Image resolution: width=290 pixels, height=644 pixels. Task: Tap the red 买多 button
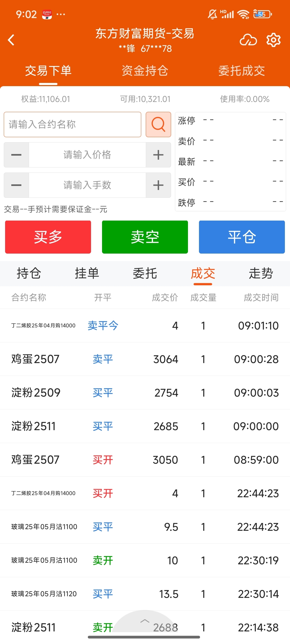(x=48, y=237)
